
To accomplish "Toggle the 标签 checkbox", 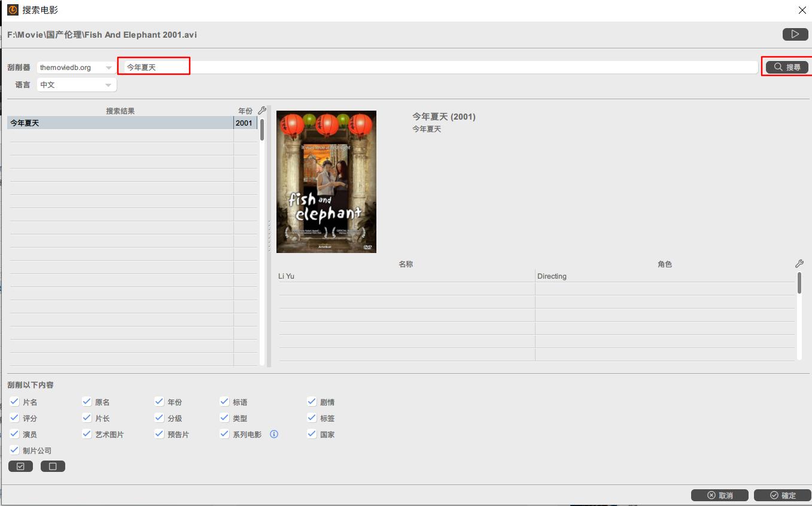I will coord(312,417).
